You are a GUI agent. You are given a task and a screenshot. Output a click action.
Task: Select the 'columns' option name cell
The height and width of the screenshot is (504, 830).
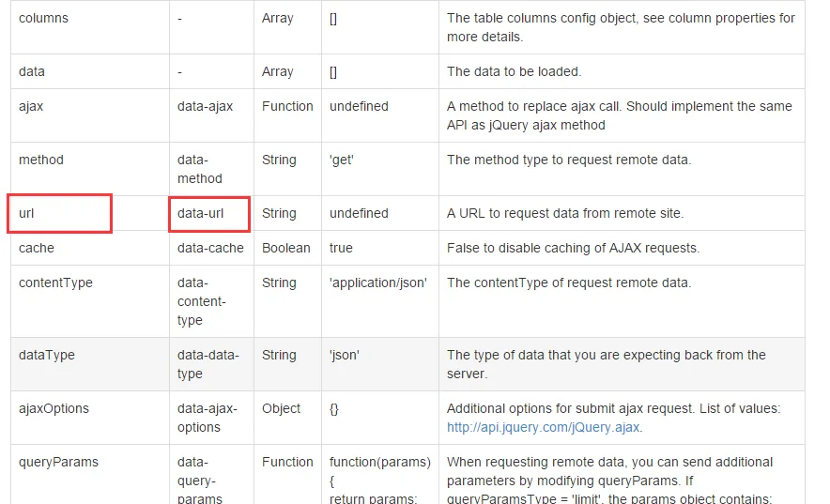(x=43, y=18)
